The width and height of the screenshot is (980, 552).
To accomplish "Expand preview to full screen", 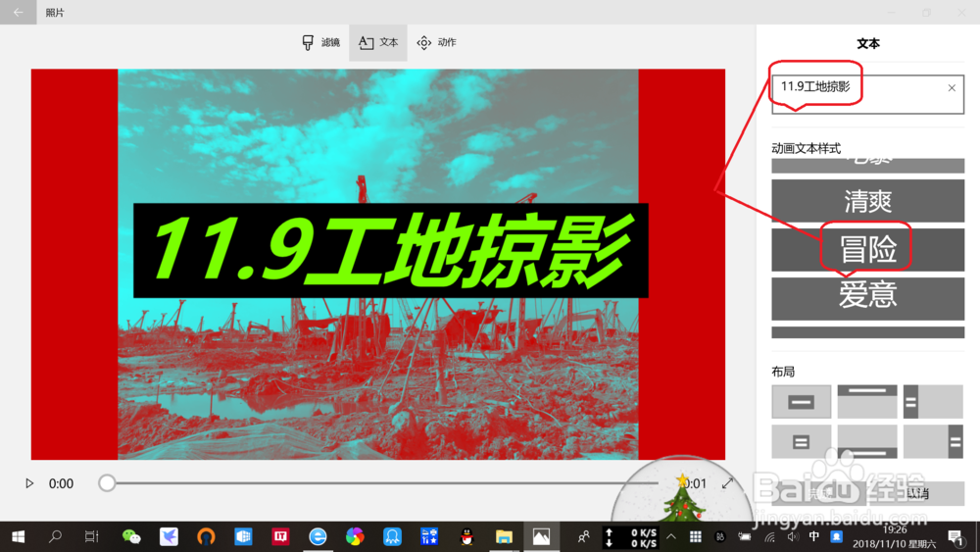I will tap(727, 483).
